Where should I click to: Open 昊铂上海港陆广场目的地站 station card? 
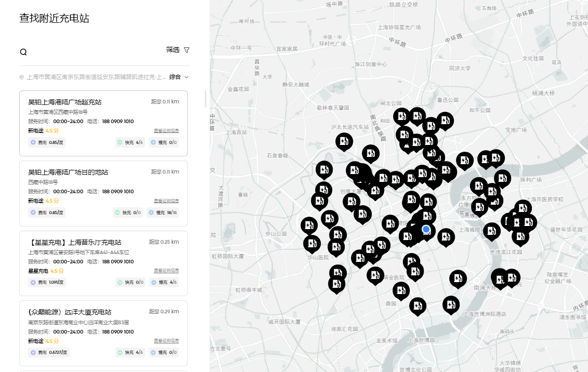click(x=103, y=193)
